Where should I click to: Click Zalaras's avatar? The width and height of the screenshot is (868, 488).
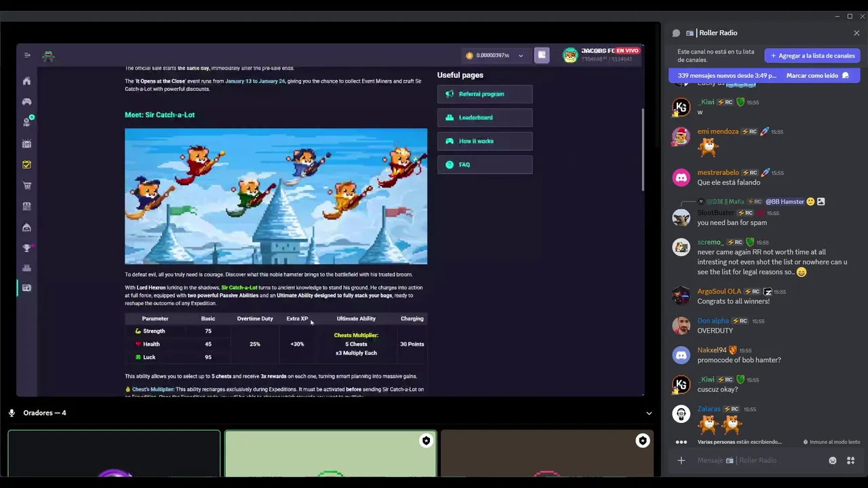click(681, 414)
